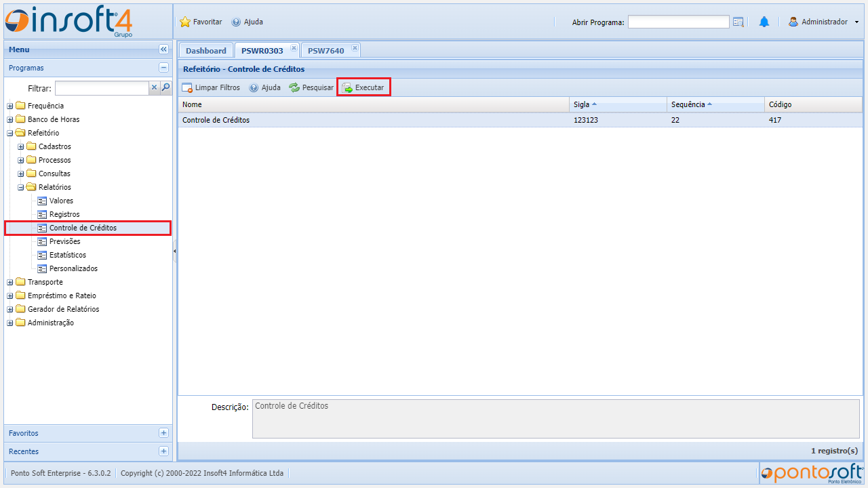Image resolution: width=868 pixels, height=488 pixels.
Task: Click Limpar Filtros in the toolbar
Action: click(x=211, y=87)
